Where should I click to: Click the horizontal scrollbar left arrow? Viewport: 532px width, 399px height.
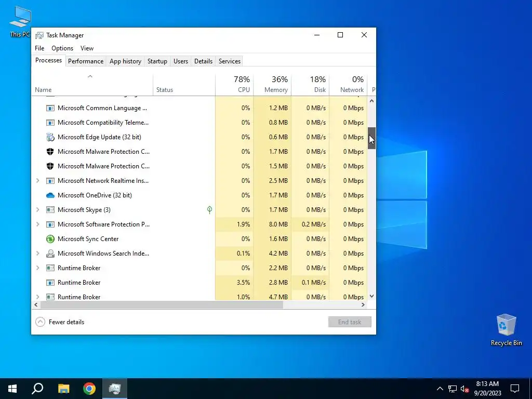coord(36,304)
